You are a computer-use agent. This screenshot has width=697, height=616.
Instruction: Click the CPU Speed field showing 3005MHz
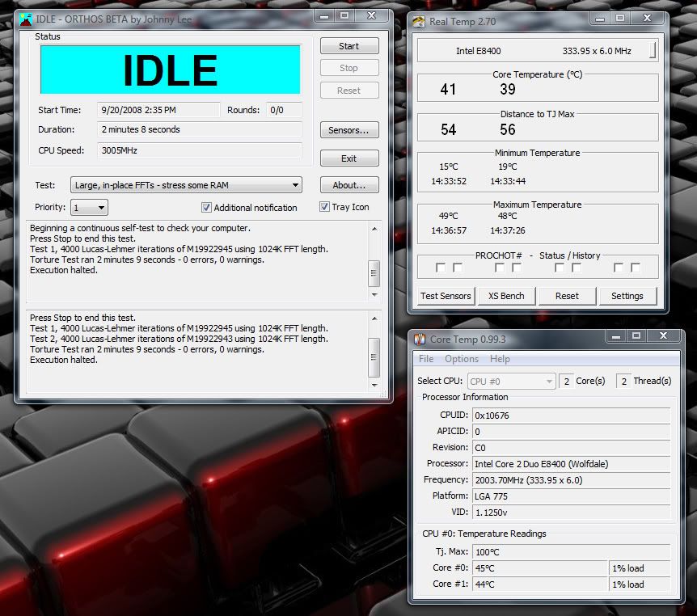coord(199,150)
